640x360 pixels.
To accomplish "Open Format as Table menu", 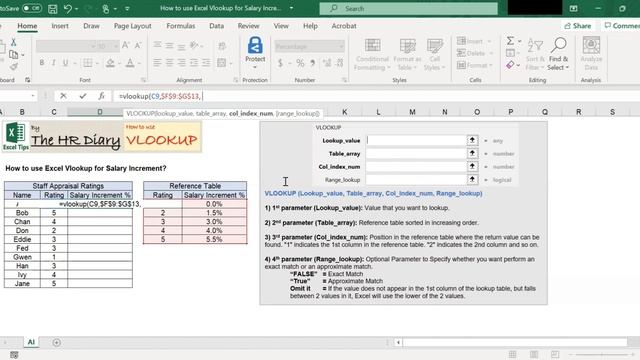I will 407,55.
